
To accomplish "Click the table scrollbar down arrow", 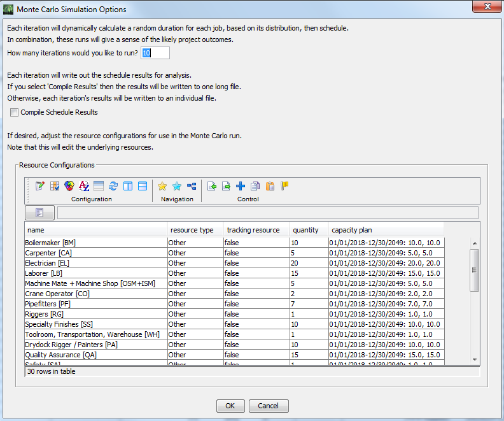I will (x=475, y=360).
